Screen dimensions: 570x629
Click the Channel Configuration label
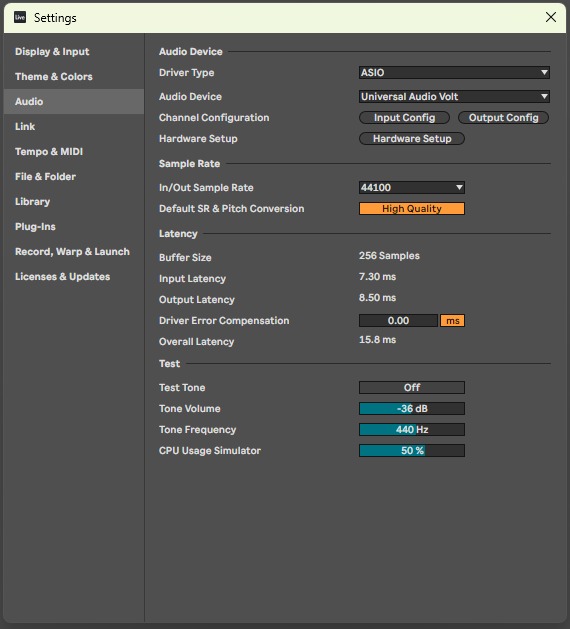click(214, 118)
